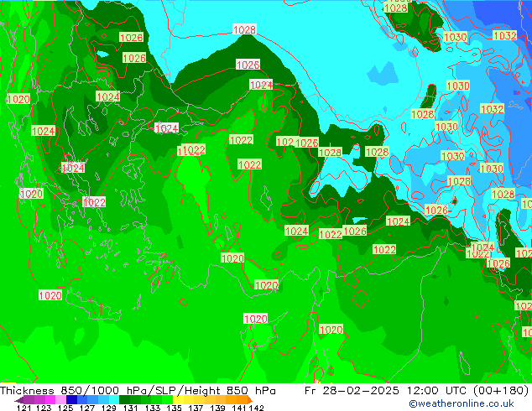This screenshot has height=411, width=532.
Task: Pick the first yellow legend swatch
Action: click(x=178, y=400)
